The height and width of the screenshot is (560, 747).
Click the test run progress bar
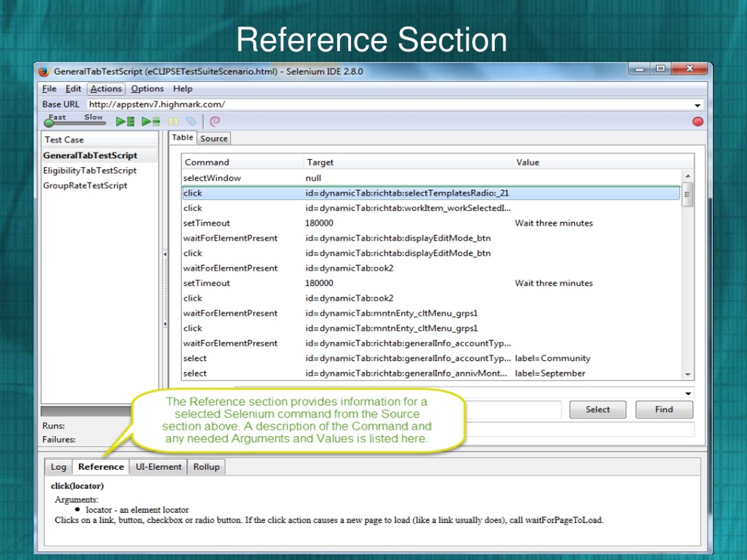86,412
